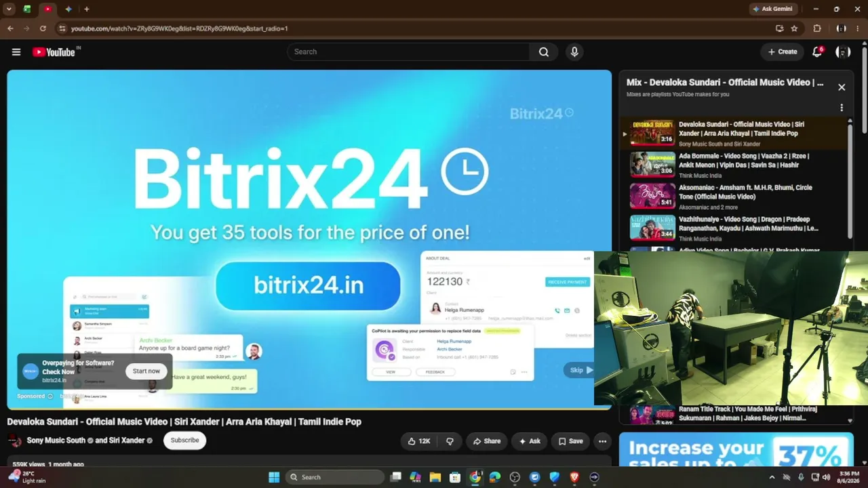The height and width of the screenshot is (488, 868).
Task: Open the clock showing 3:36 PM
Action: [x=849, y=477]
